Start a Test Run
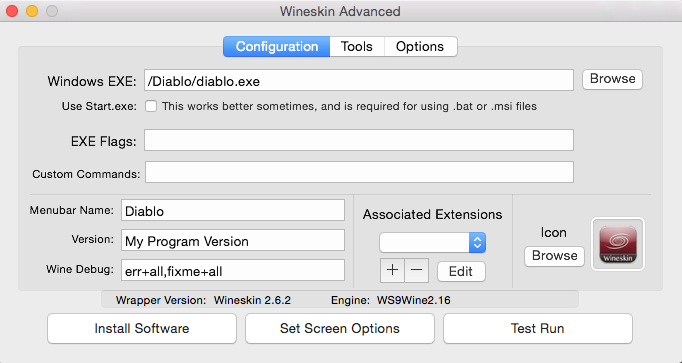Viewport: 682px width, 363px height. [x=538, y=328]
